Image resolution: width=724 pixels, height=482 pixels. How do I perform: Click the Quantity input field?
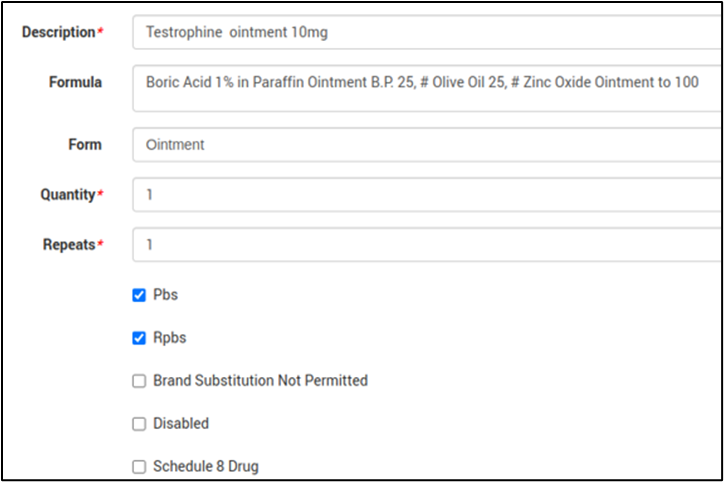tap(425, 194)
